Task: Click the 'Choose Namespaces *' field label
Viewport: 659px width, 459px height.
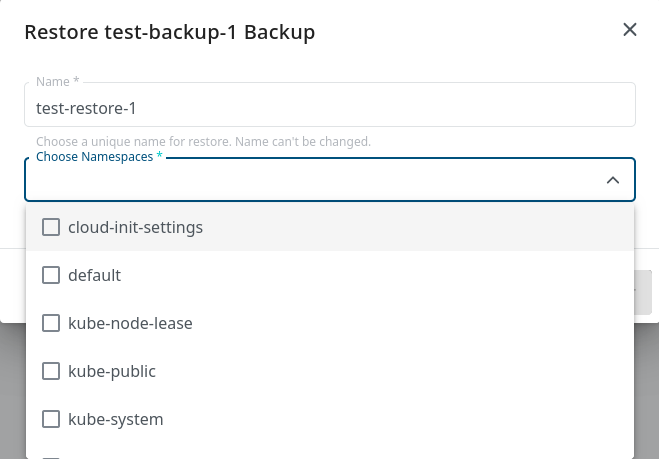Action: 99,158
